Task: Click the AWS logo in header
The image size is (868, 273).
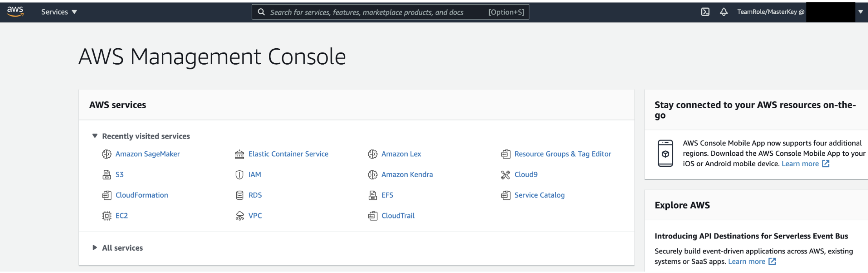Action: [15, 12]
